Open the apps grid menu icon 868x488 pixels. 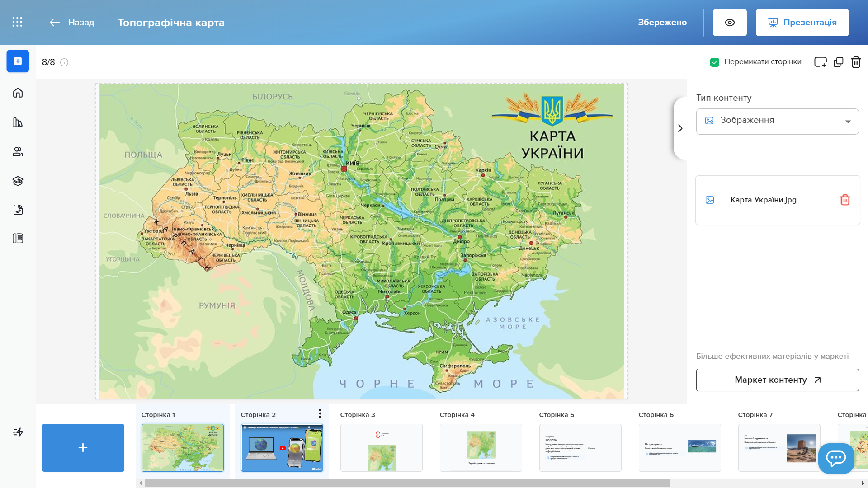click(x=17, y=22)
